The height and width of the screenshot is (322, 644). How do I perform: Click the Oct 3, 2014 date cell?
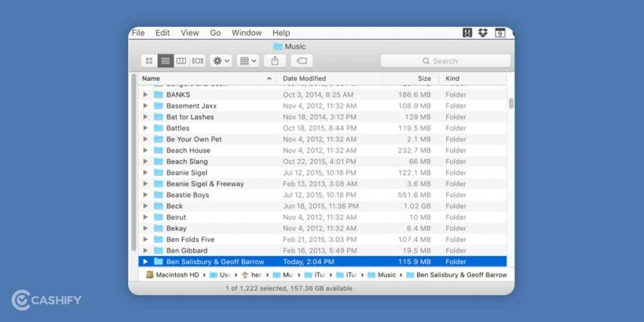tap(318, 94)
